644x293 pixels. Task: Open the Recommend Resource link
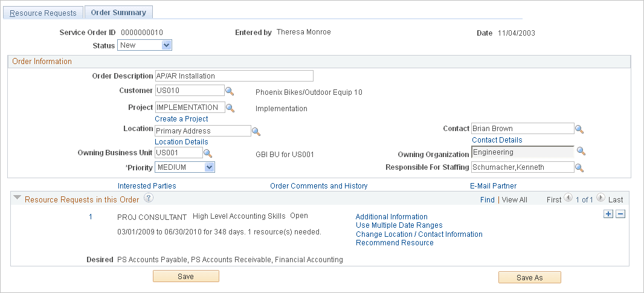pyautogui.click(x=394, y=243)
